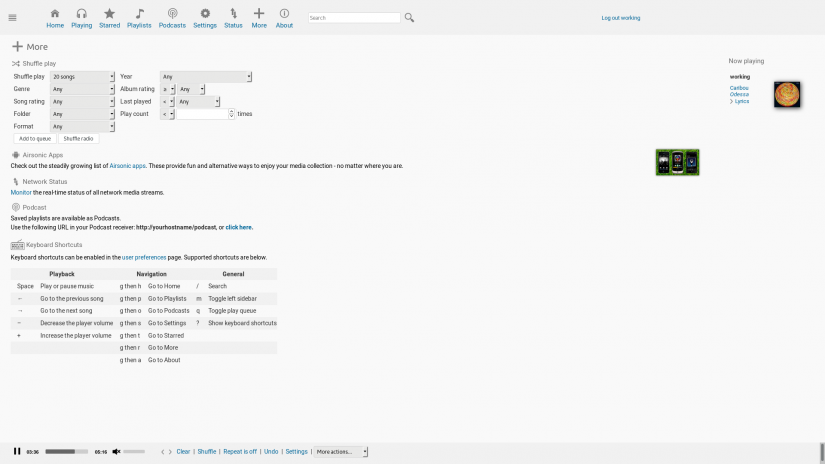Click Undo in the player bar
The height and width of the screenshot is (464, 825).
point(271,451)
